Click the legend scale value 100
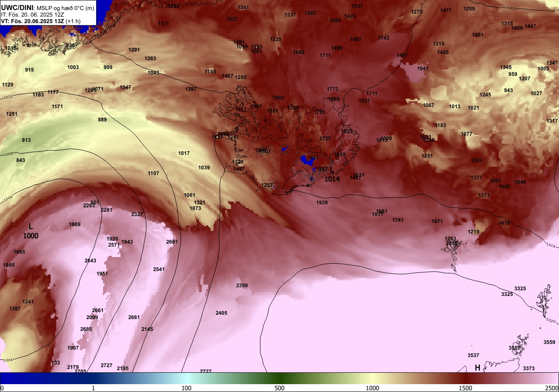This screenshot has height=392, width=559. click(186, 388)
